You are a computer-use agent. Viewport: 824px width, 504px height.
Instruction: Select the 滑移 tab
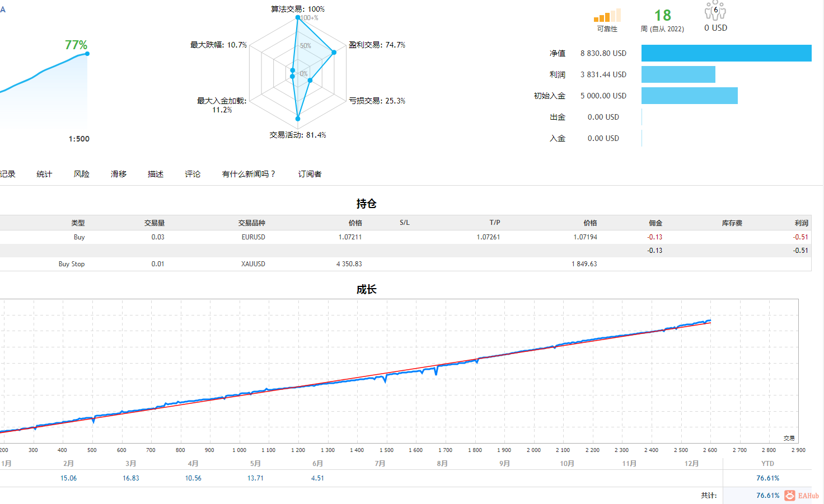119,174
